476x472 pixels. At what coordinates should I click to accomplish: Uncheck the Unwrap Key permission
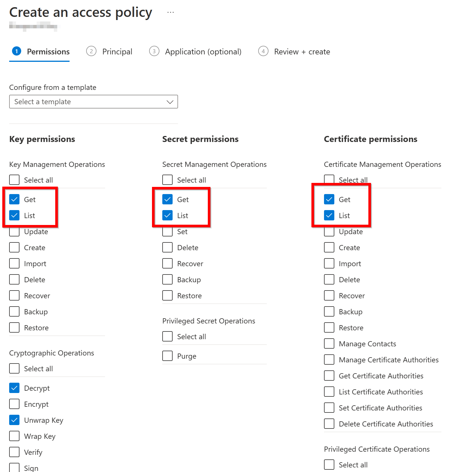coord(14,420)
